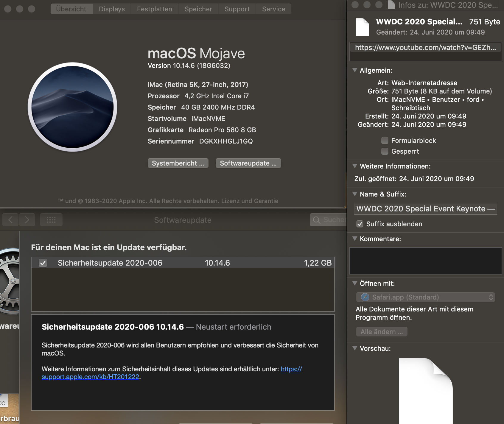Click the file name field WWDC 2020 Special Event Keynote
The height and width of the screenshot is (424, 504).
(426, 209)
